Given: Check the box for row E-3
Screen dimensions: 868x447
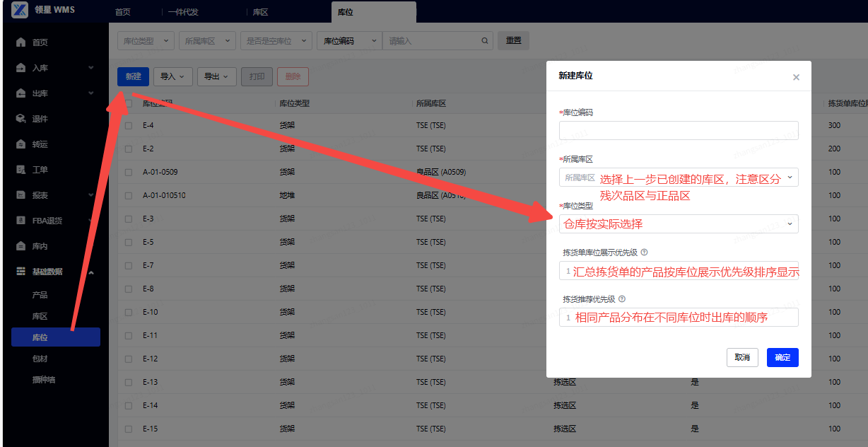Looking at the screenshot, I should point(129,219).
